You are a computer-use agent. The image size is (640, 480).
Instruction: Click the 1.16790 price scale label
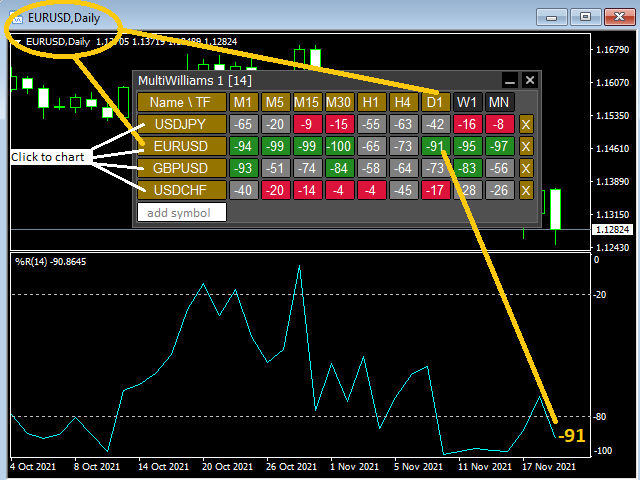pyautogui.click(x=612, y=50)
